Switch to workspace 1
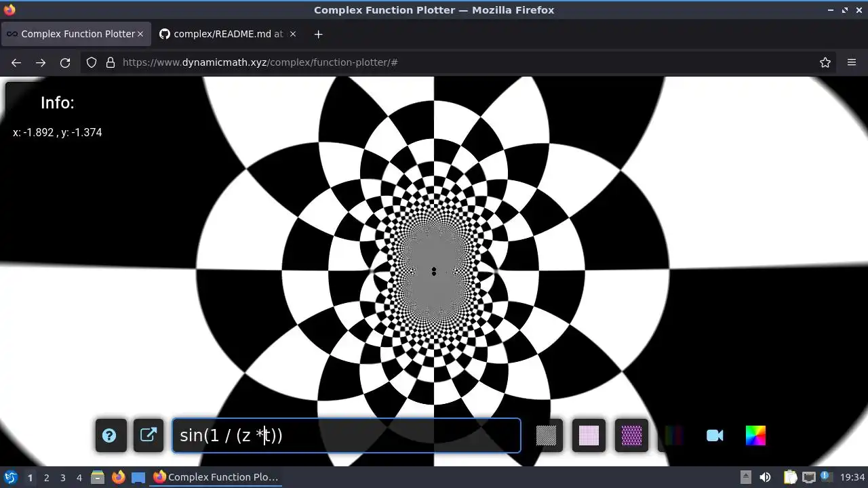868x488 pixels. [30, 478]
